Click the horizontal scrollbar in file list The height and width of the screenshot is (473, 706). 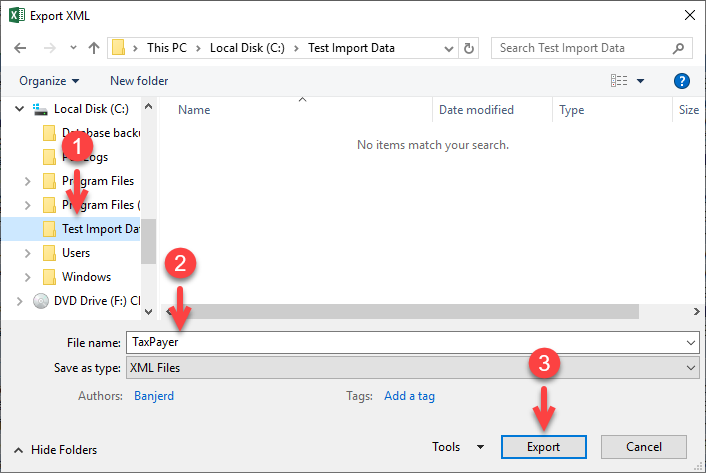pos(405,311)
